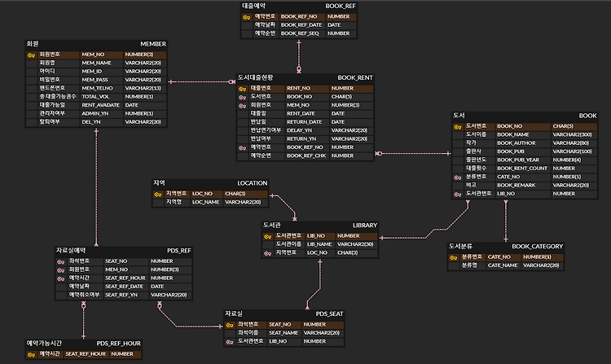This screenshot has width=611, height=364.
Task: Select the SEAT_REF_DATE column in PDS_REF
Action: pos(124,287)
